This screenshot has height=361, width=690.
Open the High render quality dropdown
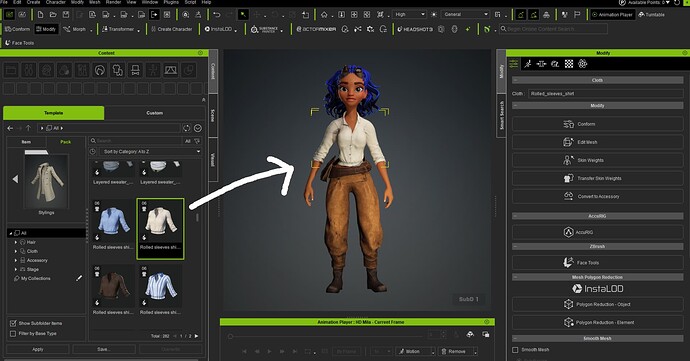(x=409, y=15)
